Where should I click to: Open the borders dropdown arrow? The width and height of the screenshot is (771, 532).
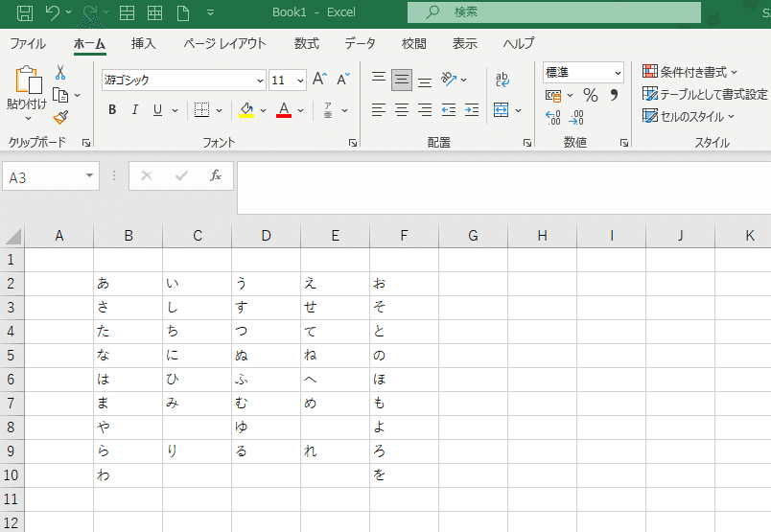click(219, 110)
